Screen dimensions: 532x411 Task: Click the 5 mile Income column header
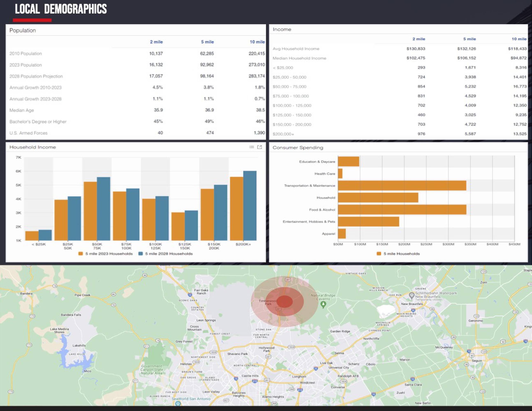pyautogui.click(x=469, y=39)
